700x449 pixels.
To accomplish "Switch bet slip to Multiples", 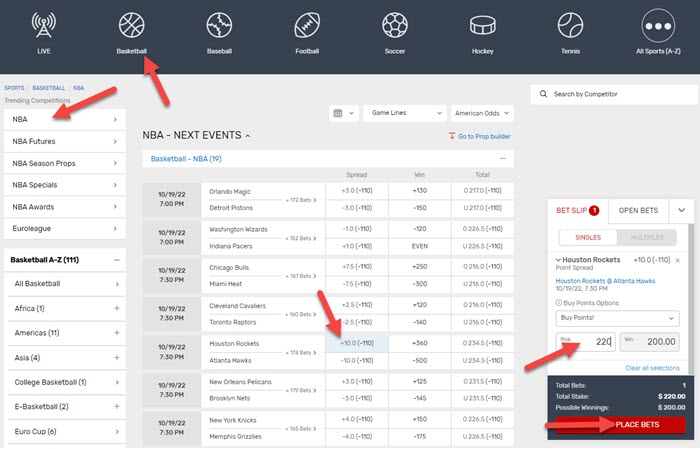I will tap(643, 236).
